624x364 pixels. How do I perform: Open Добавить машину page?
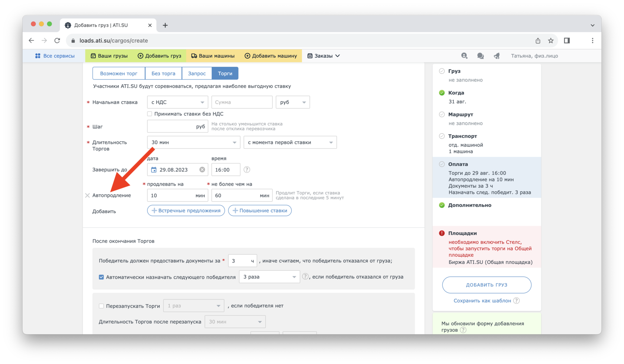point(271,56)
